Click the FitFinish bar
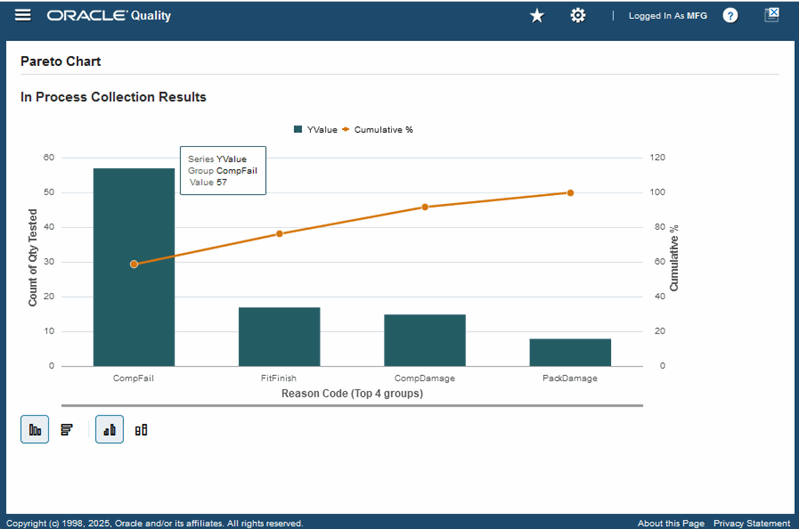799x529 pixels. [279, 336]
